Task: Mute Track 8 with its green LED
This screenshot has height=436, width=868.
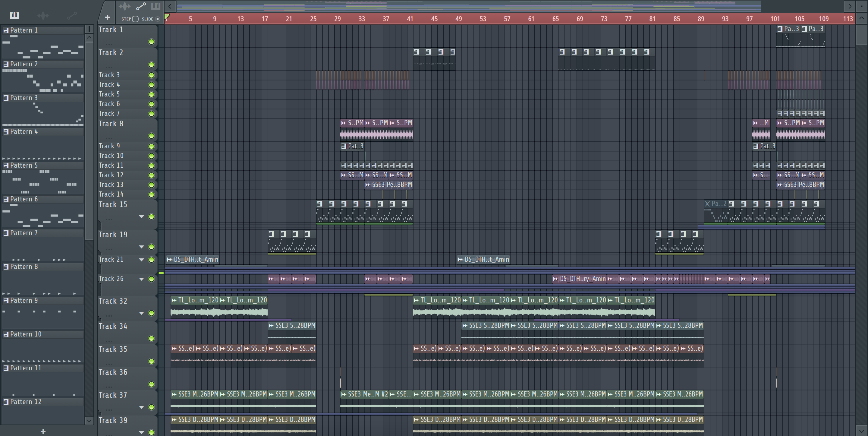Action: click(x=152, y=136)
